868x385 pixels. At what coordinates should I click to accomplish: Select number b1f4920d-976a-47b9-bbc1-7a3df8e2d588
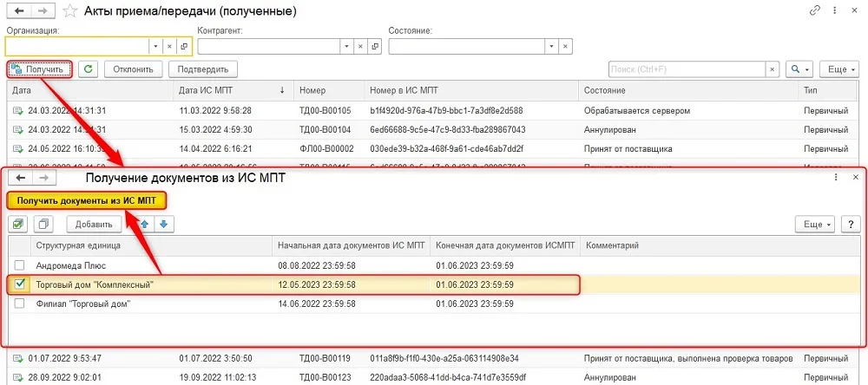coord(471,111)
